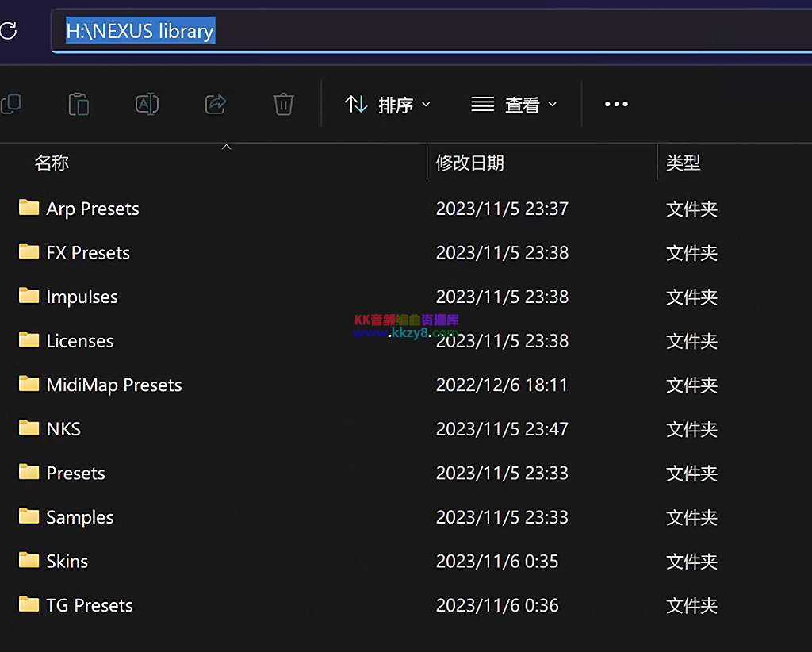Select the Rename icon
Image resolution: width=812 pixels, height=652 pixels.
pyautogui.click(x=147, y=104)
